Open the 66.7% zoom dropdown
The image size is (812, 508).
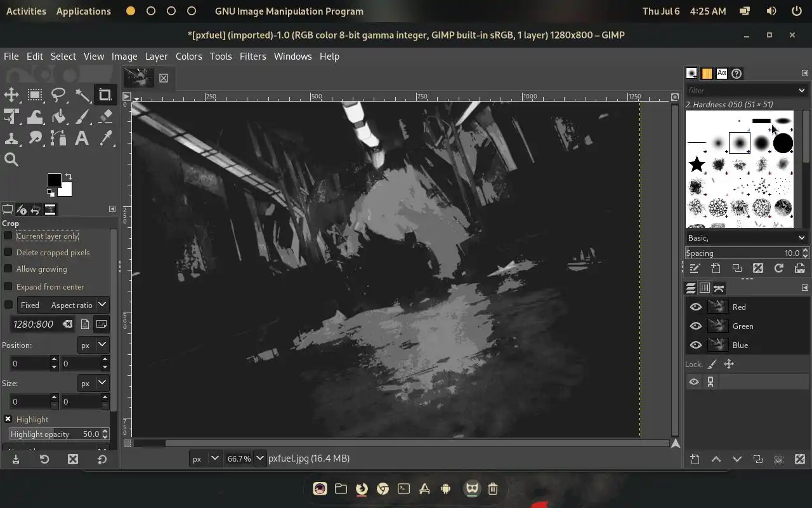[259, 458]
